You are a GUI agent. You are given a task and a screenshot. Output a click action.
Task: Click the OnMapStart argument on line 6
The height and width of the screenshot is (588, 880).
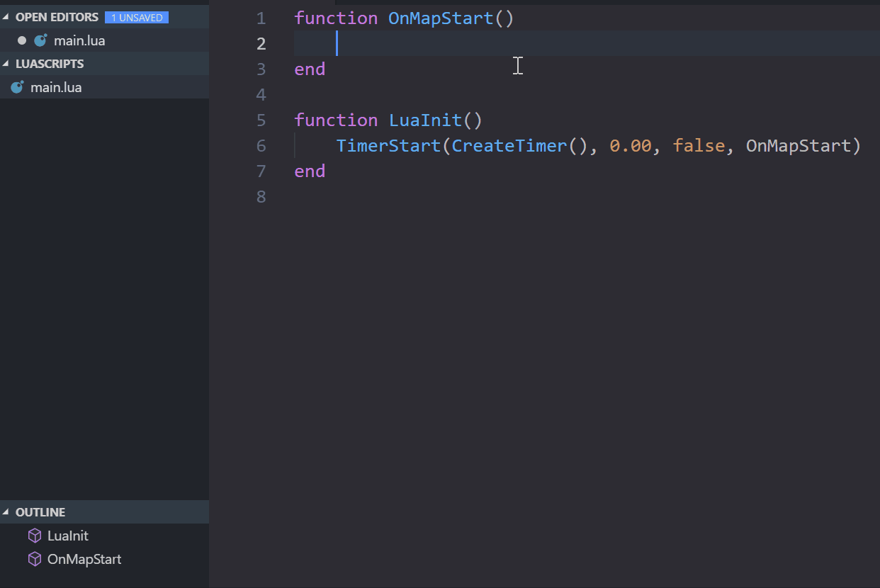click(798, 146)
